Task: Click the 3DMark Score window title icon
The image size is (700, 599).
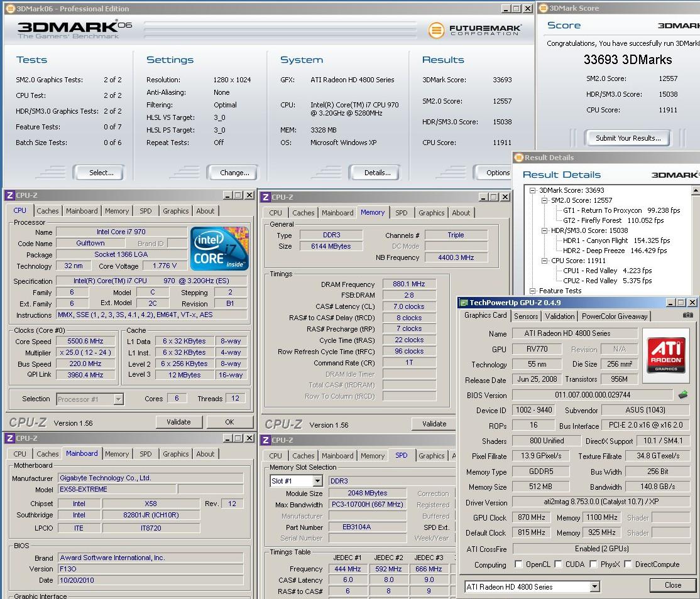Action: (x=544, y=8)
